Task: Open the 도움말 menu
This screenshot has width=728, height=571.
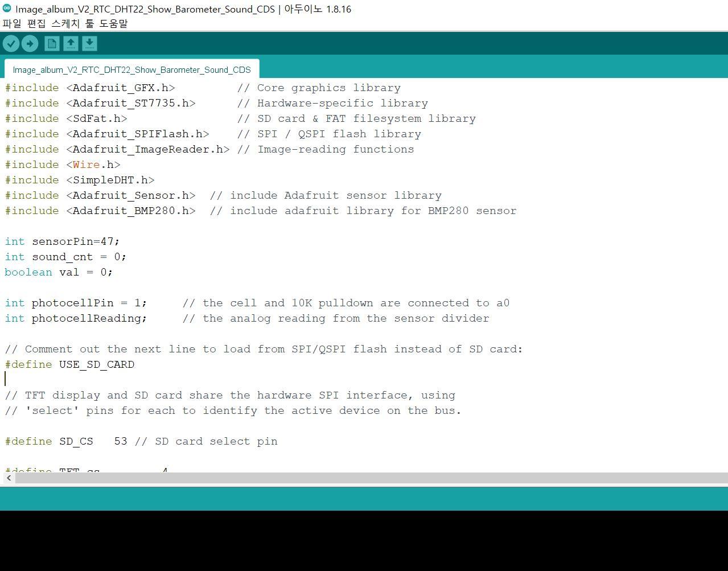Action: [114, 23]
